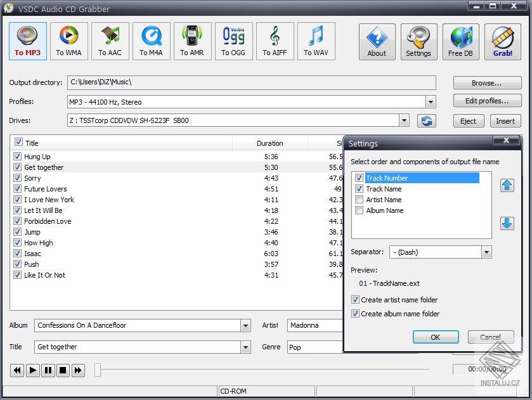The width and height of the screenshot is (532, 400).
Task: Open the Settings dialog
Action: 418,41
